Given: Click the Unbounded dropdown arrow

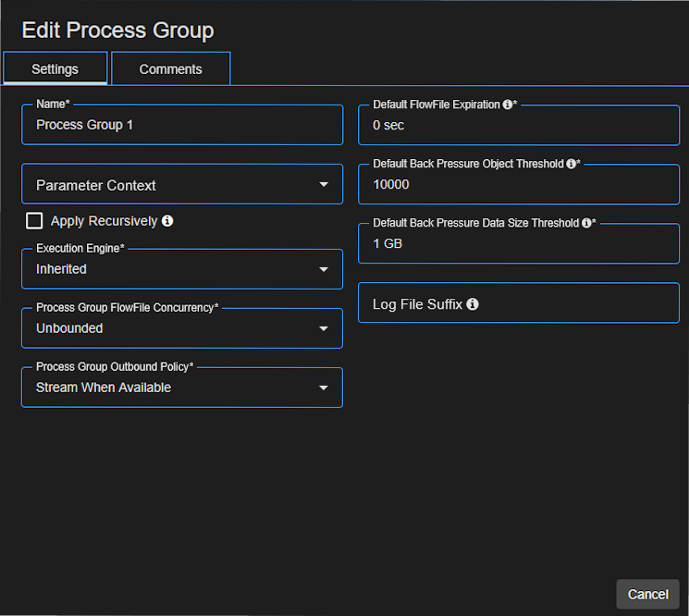Looking at the screenshot, I should click(324, 328).
